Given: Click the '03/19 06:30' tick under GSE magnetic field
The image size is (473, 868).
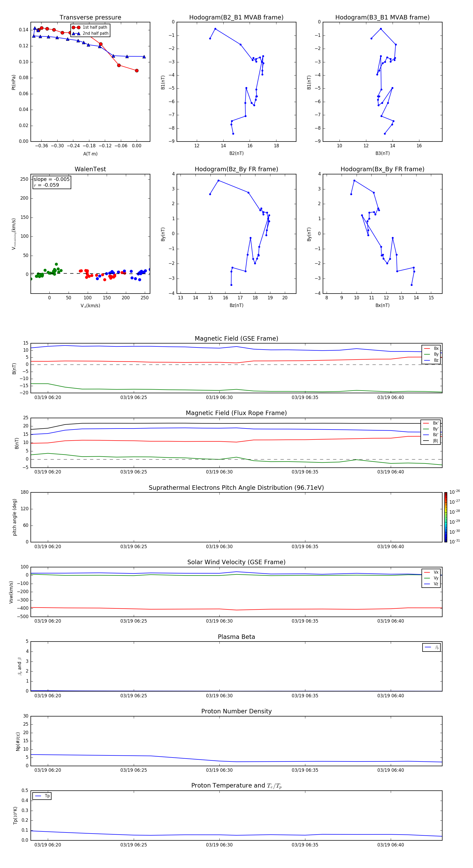Looking at the screenshot, I should [219, 398].
